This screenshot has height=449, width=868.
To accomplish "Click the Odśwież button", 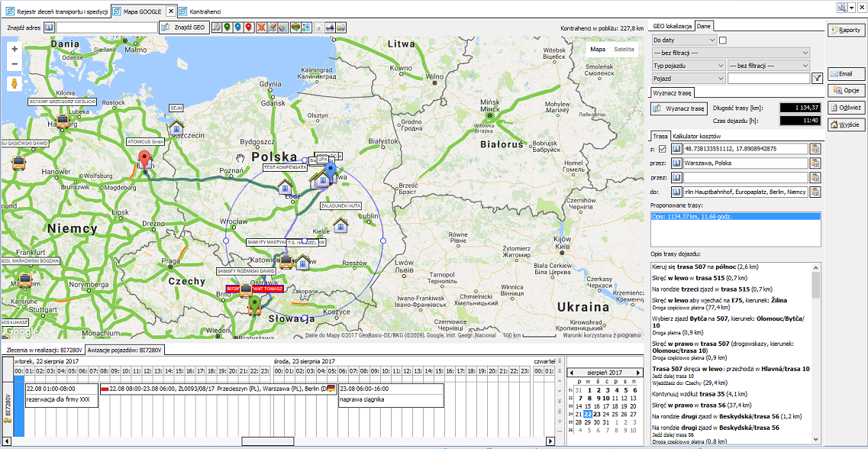I will pyautogui.click(x=845, y=108).
